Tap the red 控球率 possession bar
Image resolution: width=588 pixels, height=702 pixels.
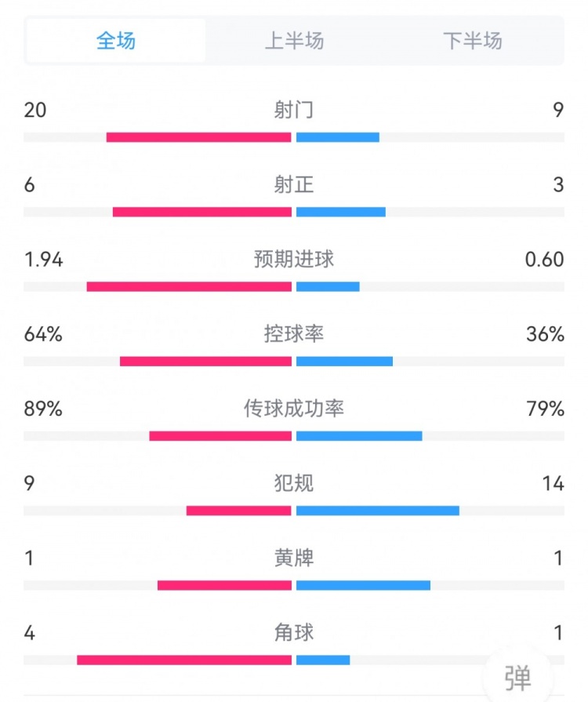click(205, 362)
